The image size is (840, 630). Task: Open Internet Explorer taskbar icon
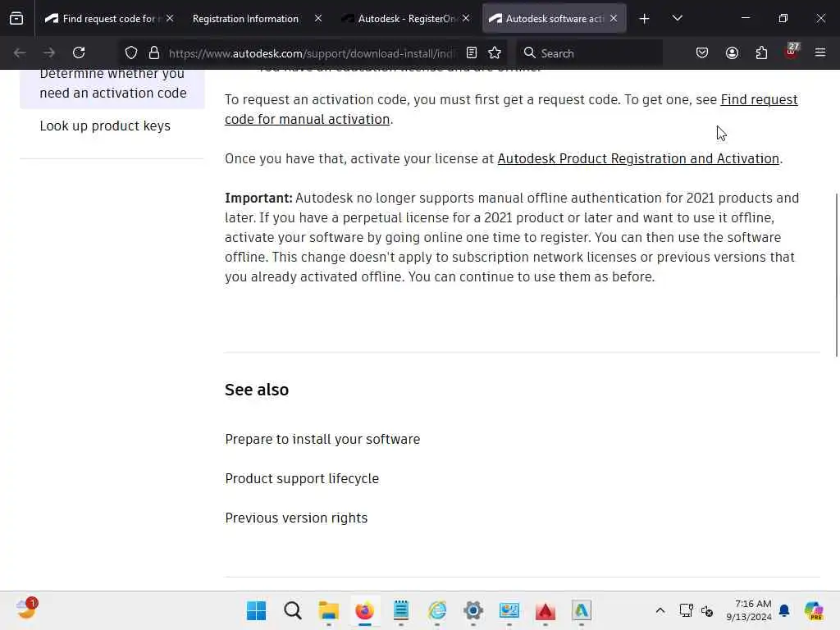(437, 610)
